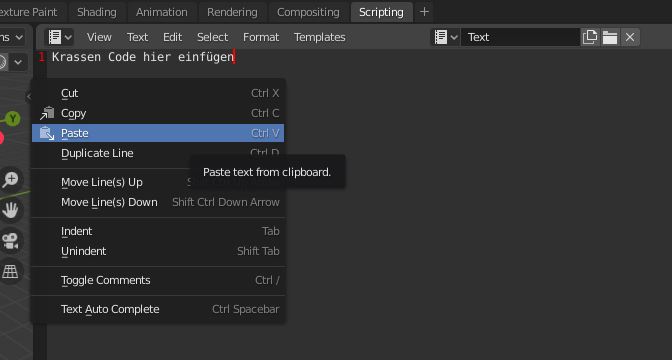Screen dimensions: 672x360
Task: Click the Text name input field
Action: tap(520, 37)
